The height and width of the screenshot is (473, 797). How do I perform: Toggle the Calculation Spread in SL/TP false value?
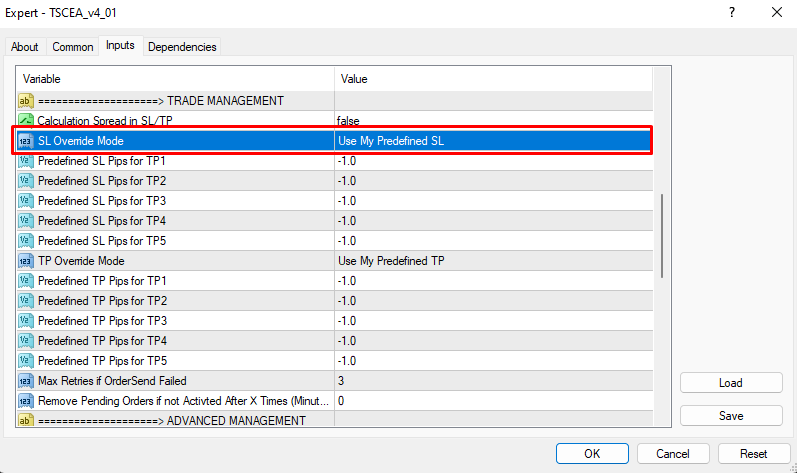490,121
